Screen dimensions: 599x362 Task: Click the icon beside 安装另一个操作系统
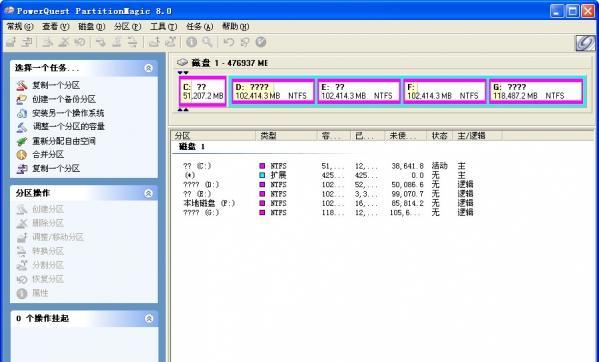[x=22, y=113]
